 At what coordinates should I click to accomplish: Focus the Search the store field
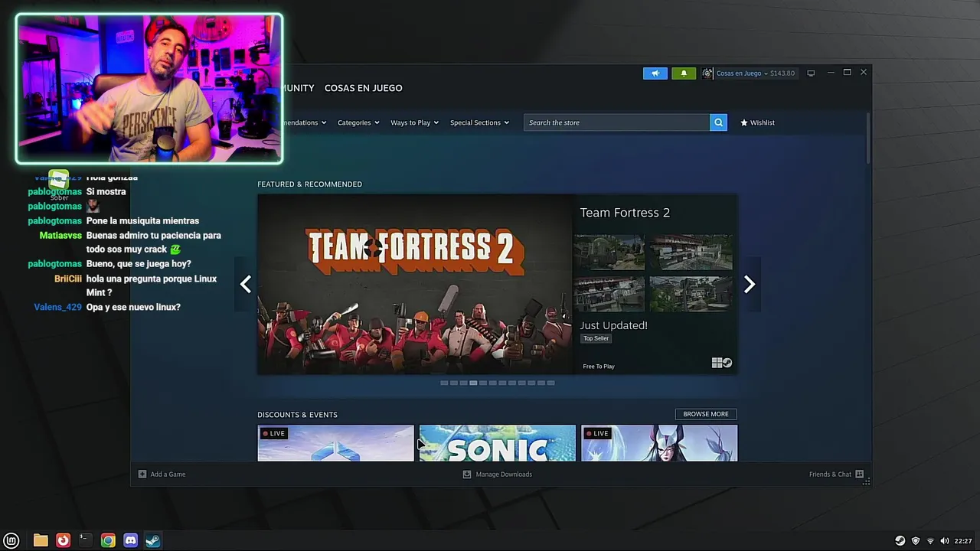pos(616,122)
